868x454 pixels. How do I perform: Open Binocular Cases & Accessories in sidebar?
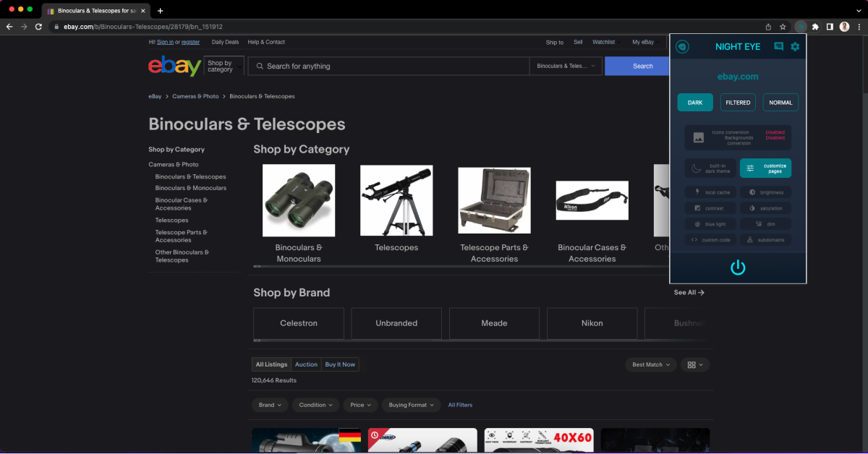coord(182,204)
